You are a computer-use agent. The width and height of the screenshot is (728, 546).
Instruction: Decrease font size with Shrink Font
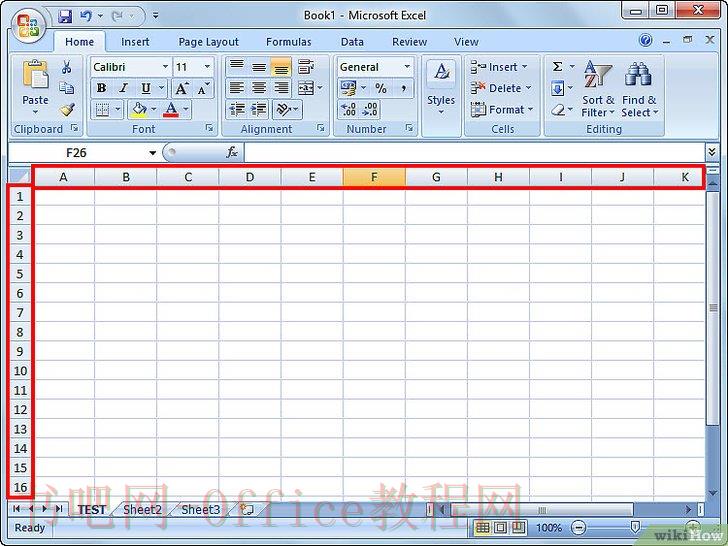(203, 88)
